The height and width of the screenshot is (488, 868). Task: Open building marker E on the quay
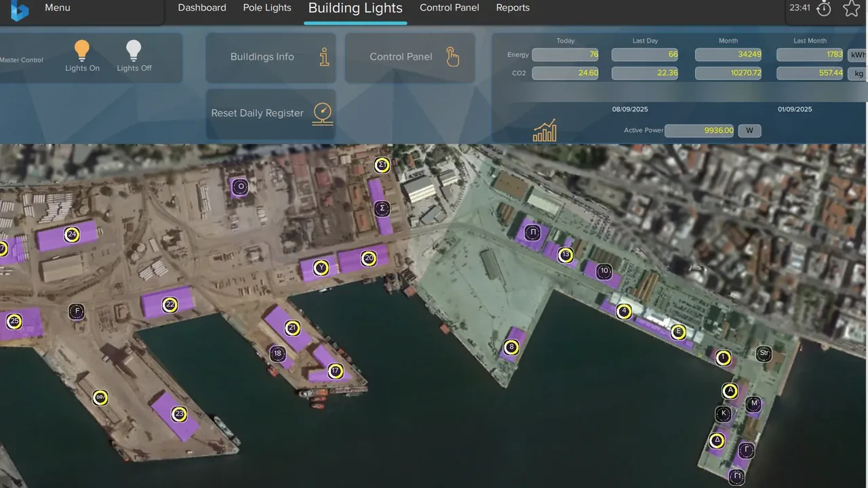click(x=678, y=332)
